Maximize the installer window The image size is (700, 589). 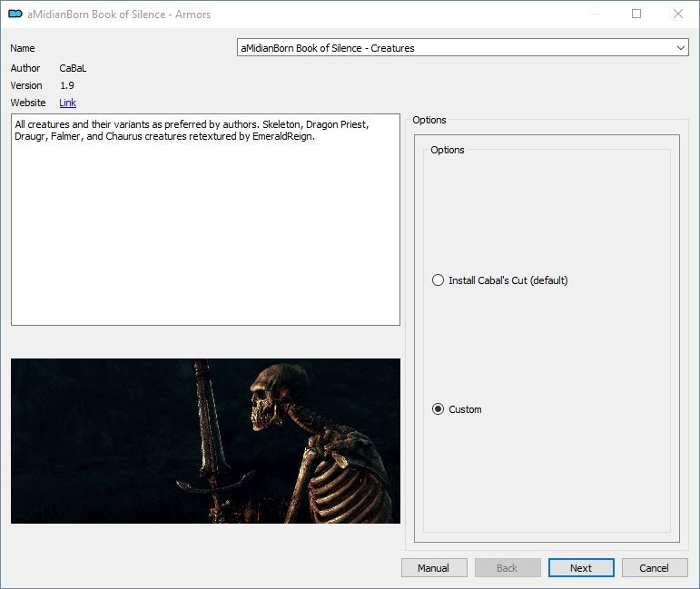(x=636, y=14)
